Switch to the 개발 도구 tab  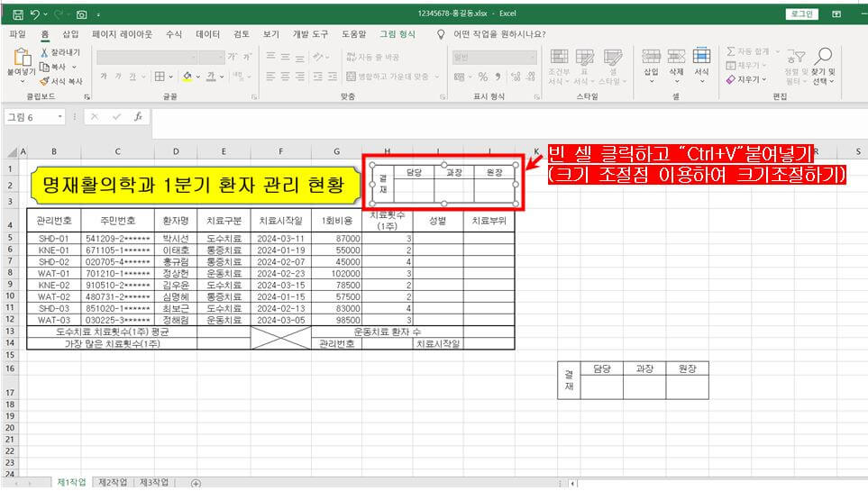click(x=310, y=34)
